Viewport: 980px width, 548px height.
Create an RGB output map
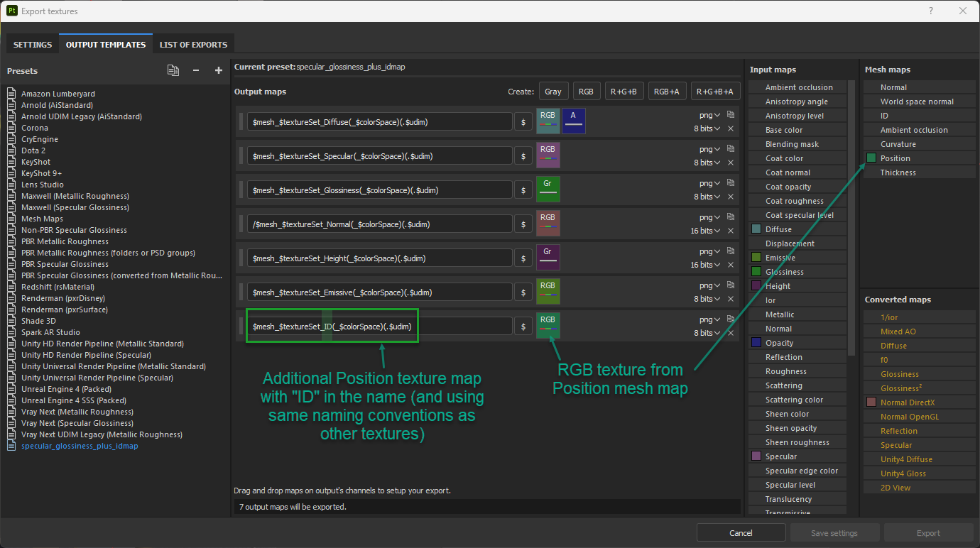pos(586,91)
